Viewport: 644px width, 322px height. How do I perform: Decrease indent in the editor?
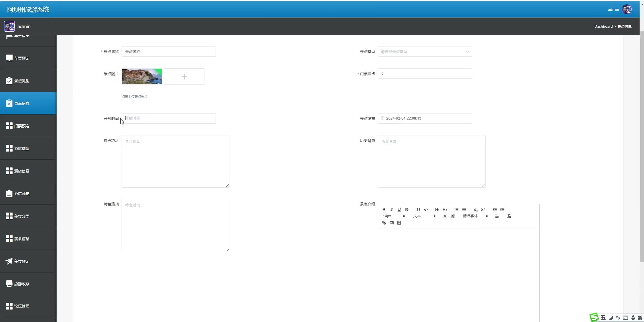[x=495, y=210]
